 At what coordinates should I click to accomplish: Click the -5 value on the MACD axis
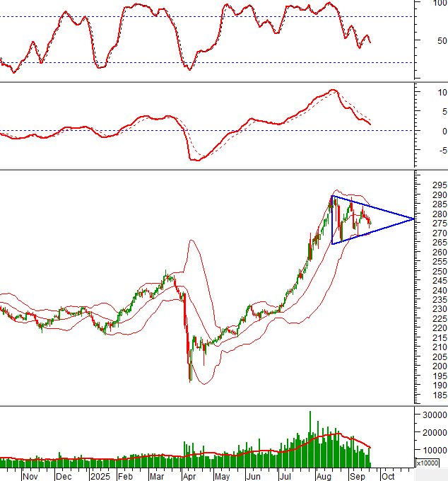point(443,150)
